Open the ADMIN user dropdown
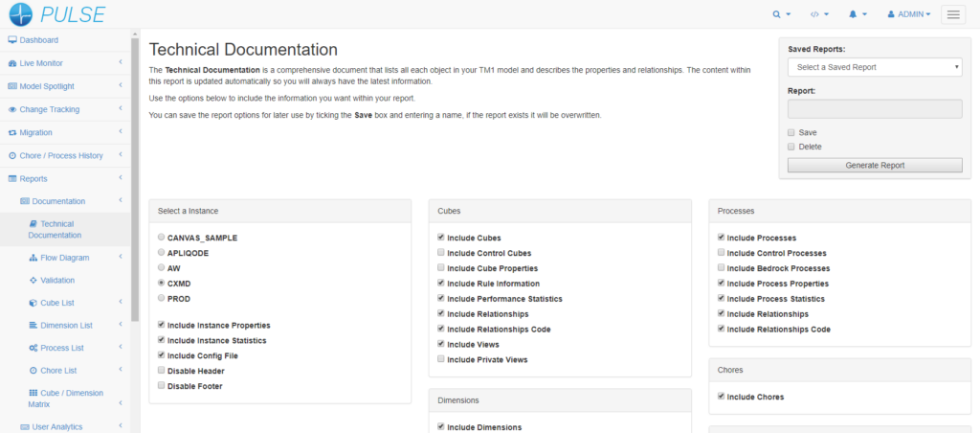The height and width of the screenshot is (433, 980). [x=909, y=14]
